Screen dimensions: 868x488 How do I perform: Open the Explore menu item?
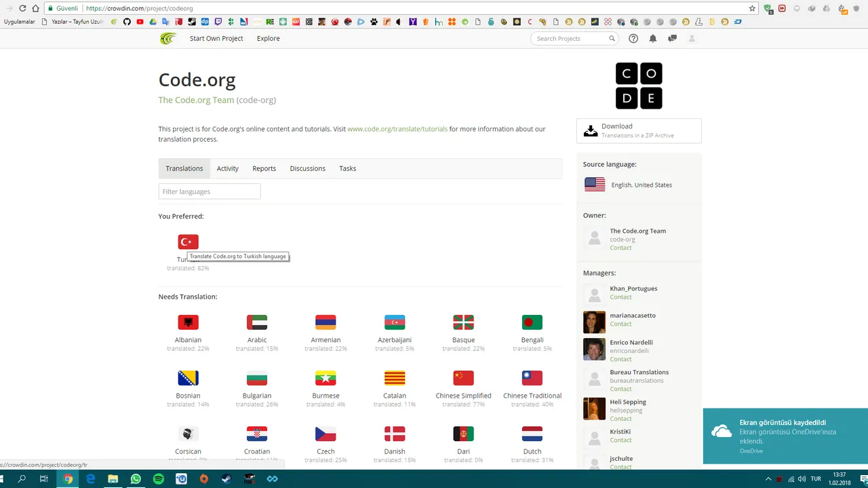269,39
